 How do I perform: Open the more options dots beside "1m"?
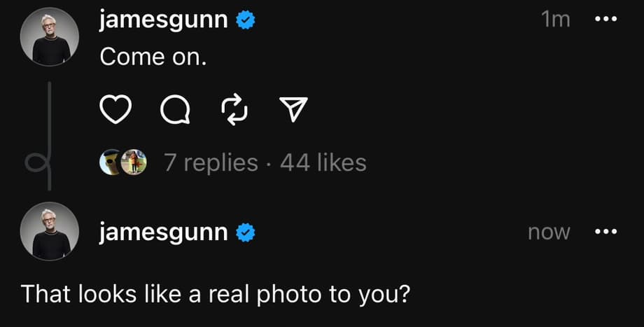[x=605, y=20]
